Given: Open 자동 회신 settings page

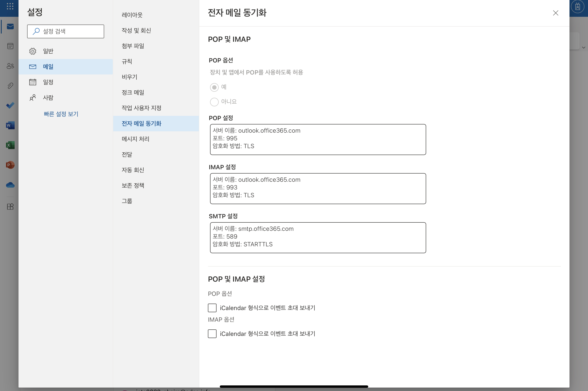Looking at the screenshot, I should point(133,170).
